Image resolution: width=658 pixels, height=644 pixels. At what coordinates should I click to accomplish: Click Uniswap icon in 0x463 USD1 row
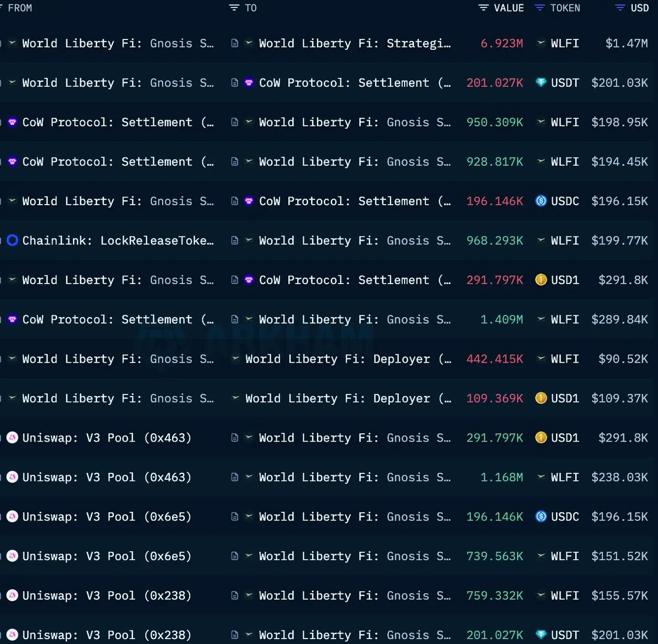click(12, 438)
